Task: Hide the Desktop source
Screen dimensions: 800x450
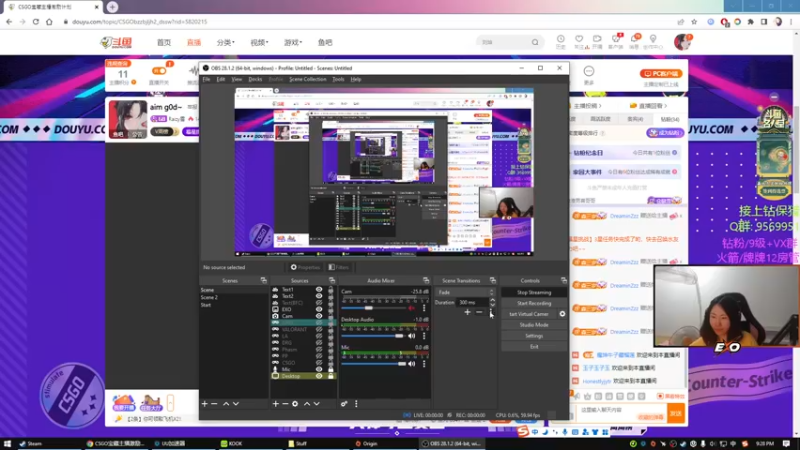Action: [x=319, y=376]
